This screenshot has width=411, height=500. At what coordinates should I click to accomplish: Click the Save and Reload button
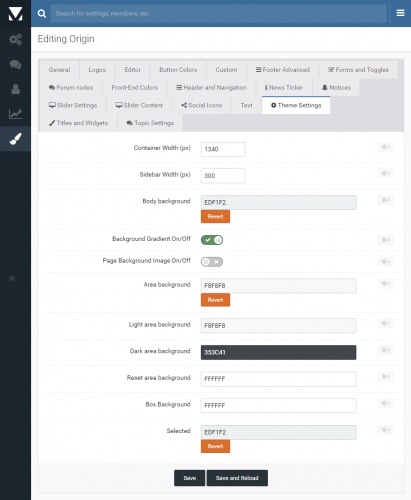click(x=237, y=478)
